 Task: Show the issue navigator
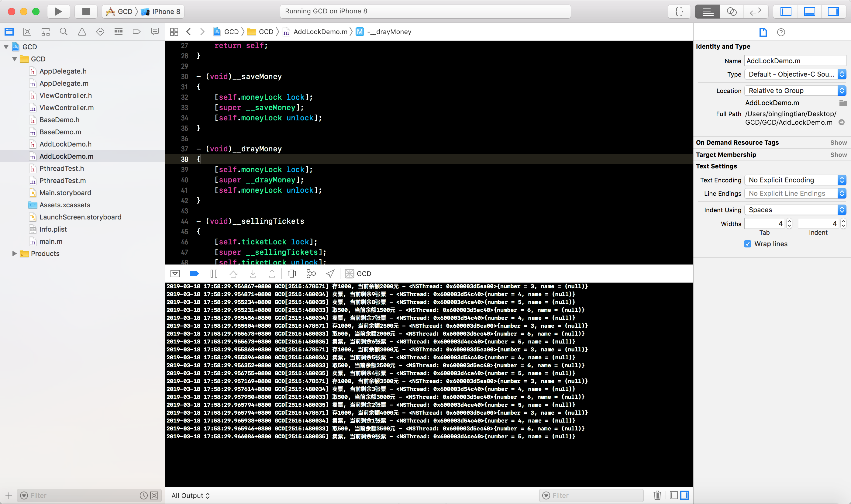click(x=82, y=32)
